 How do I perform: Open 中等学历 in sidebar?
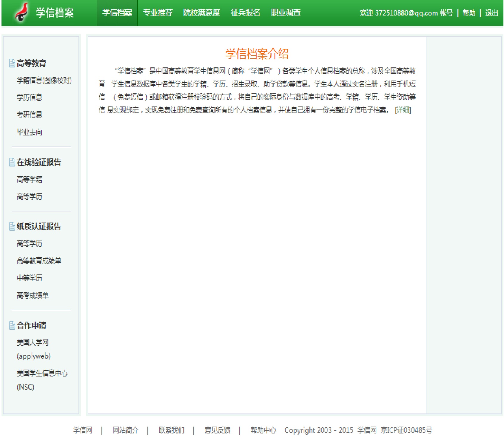[30, 278]
